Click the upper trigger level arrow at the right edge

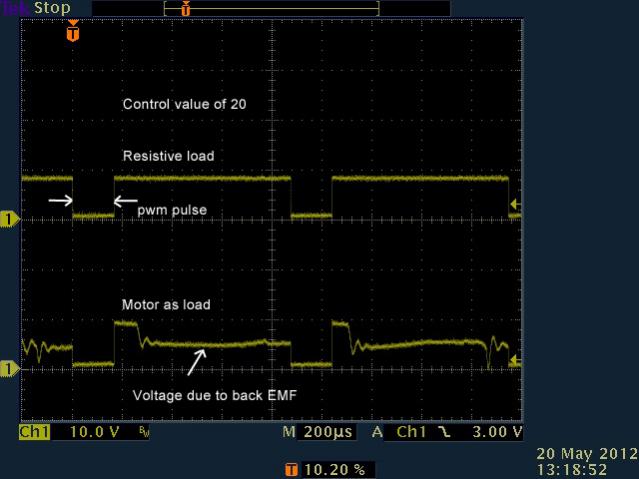tap(516, 203)
